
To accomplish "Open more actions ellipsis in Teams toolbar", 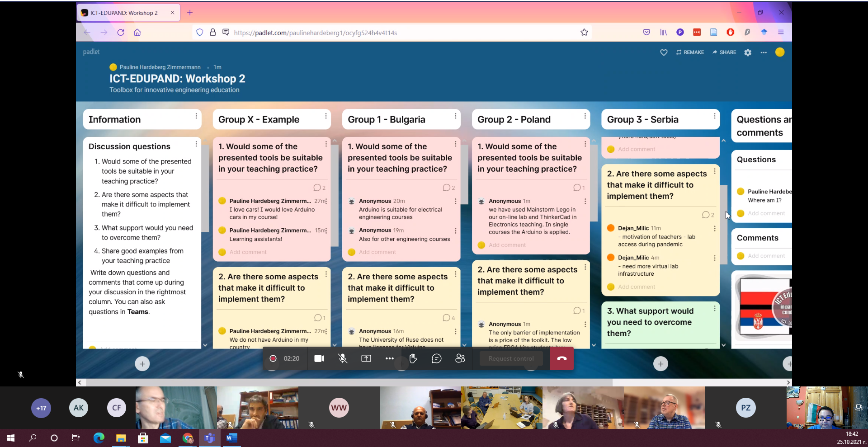I will point(389,358).
